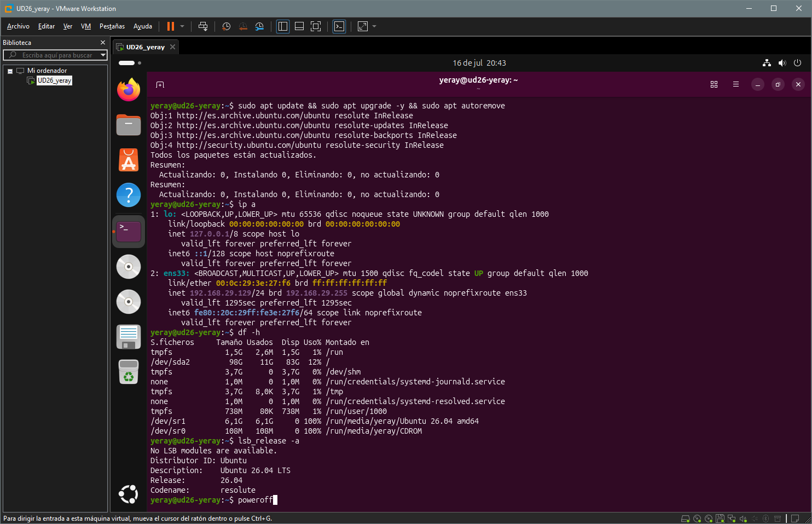Screen dimensions: 812x524
Task: Open the message log status icon
Action: (796, 519)
